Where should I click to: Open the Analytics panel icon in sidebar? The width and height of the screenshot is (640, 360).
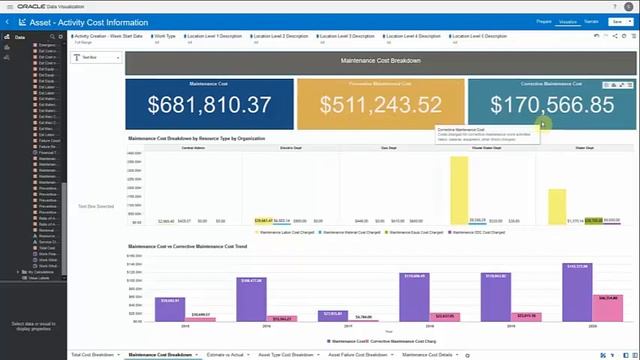point(7,58)
